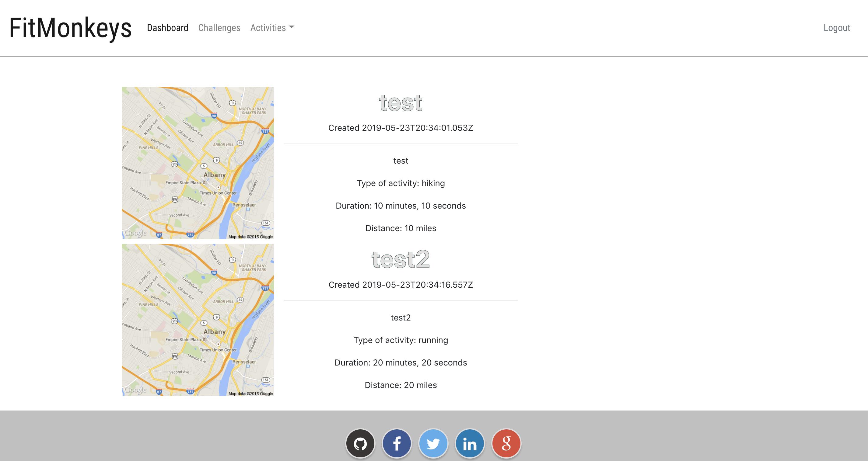Click the FitMonkeys brand logo
868x461 pixels.
point(70,28)
